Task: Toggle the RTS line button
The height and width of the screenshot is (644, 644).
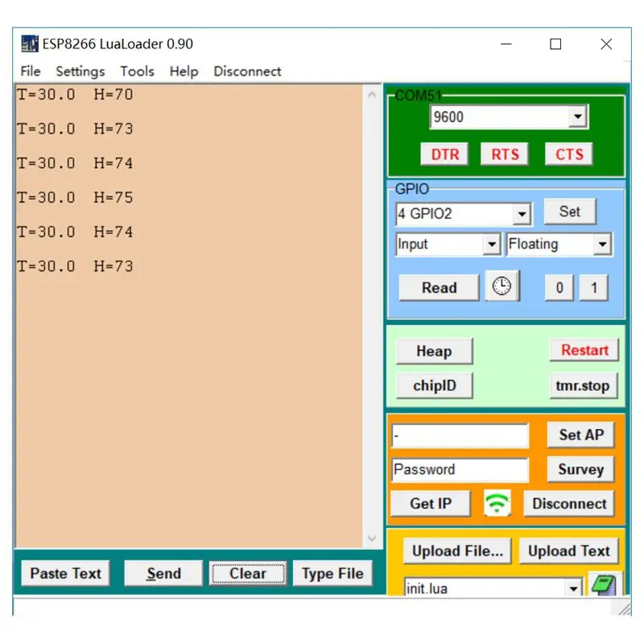Action: coord(505,154)
